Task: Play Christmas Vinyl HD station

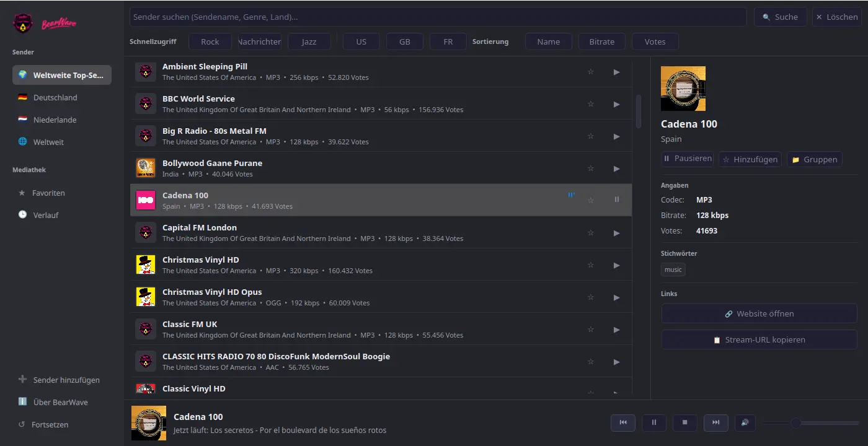Action: (x=616, y=265)
